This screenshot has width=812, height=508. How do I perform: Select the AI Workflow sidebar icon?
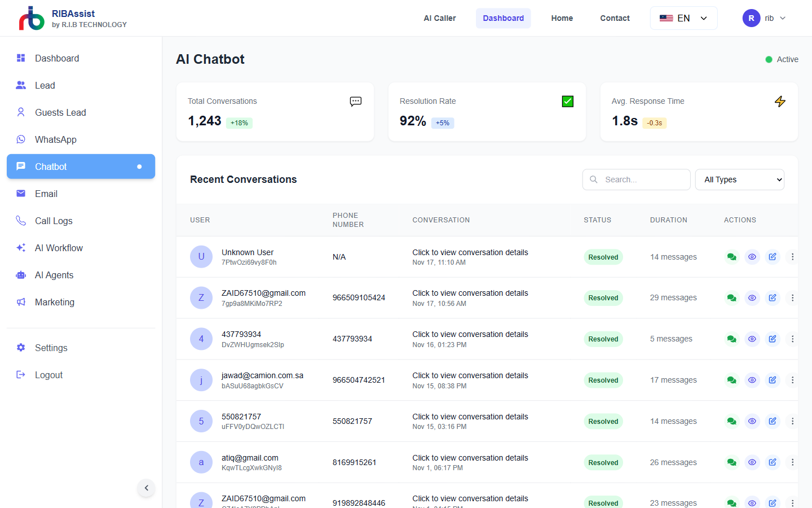21,248
